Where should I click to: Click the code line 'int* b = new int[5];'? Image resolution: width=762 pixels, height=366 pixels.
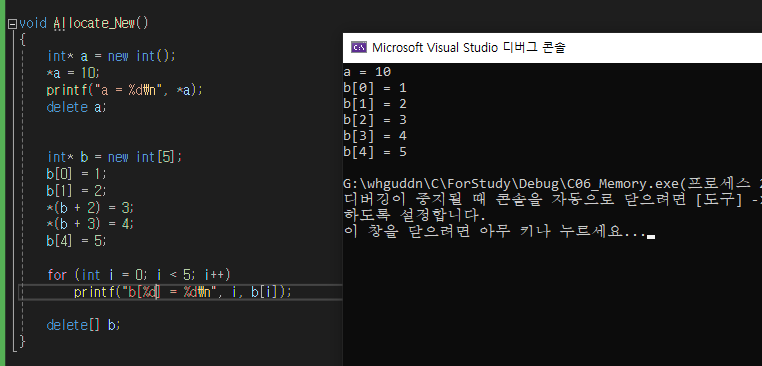(114, 157)
